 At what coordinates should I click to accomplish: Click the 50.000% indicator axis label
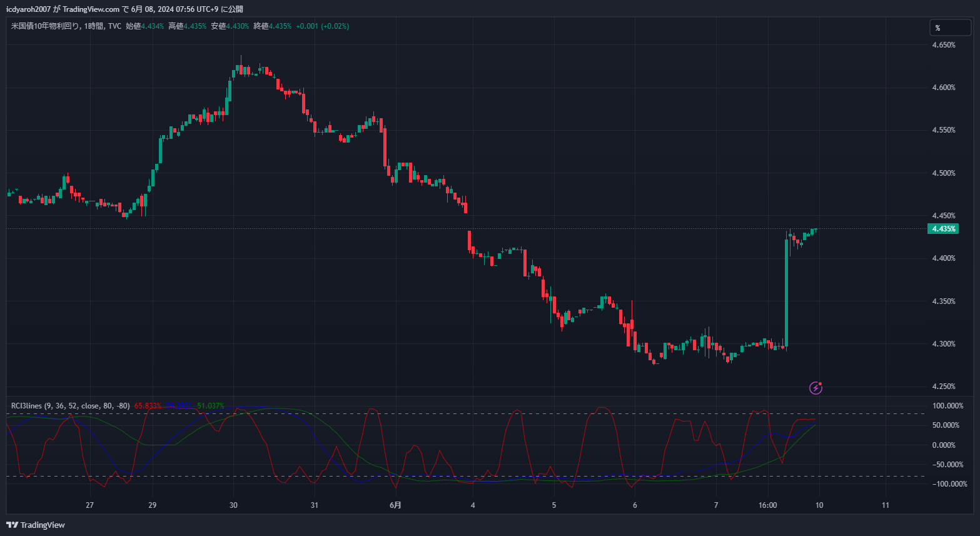click(946, 425)
